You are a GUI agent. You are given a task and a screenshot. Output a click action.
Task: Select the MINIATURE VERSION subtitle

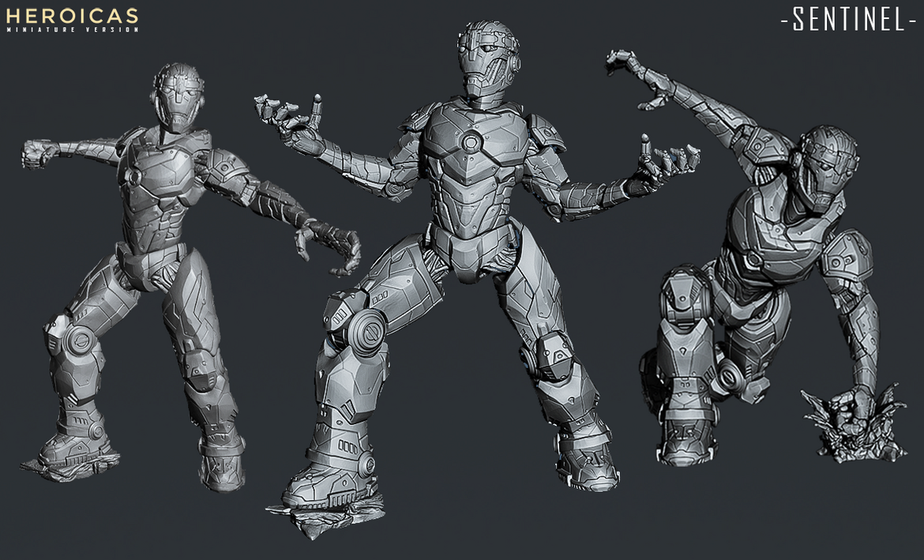(x=72, y=30)
